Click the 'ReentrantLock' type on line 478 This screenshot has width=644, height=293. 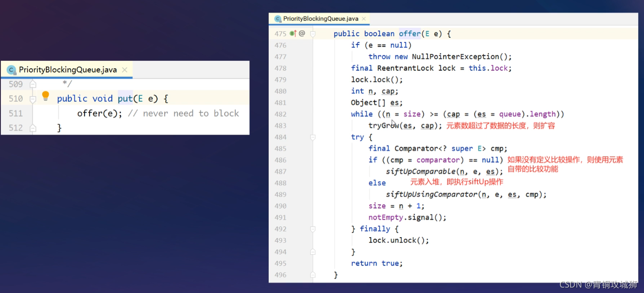(405, 68)
